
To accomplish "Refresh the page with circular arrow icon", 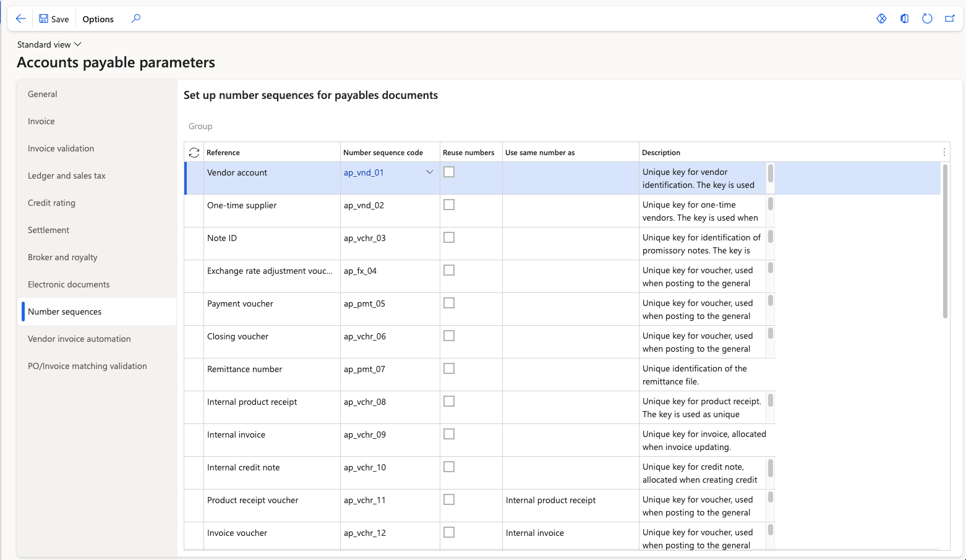I will pos(927,19).
